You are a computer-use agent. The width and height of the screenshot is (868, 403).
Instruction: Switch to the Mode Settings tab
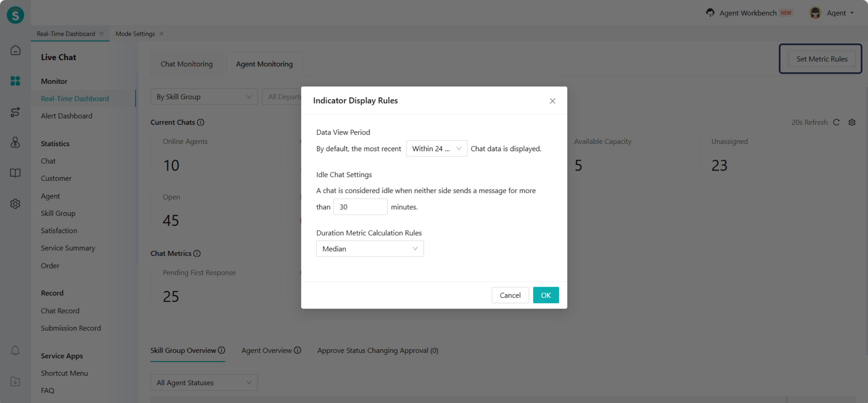click(x=135, y=34)
